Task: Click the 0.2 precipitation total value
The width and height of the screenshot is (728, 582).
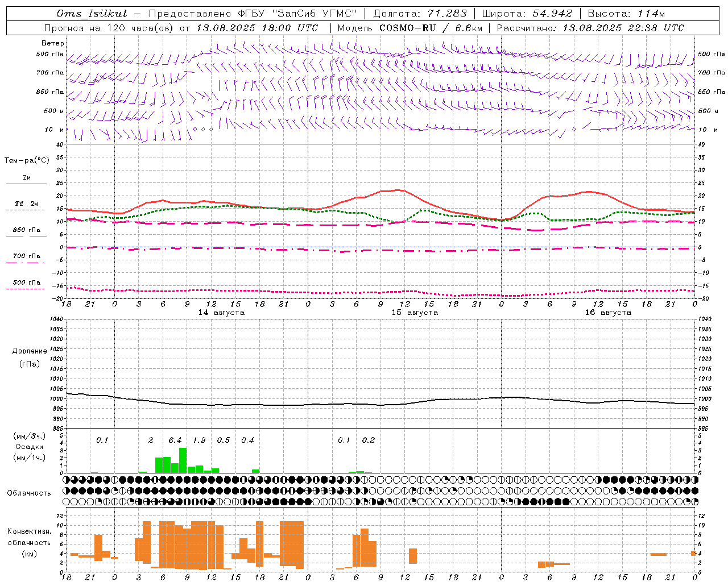Action: click(369, 440)
